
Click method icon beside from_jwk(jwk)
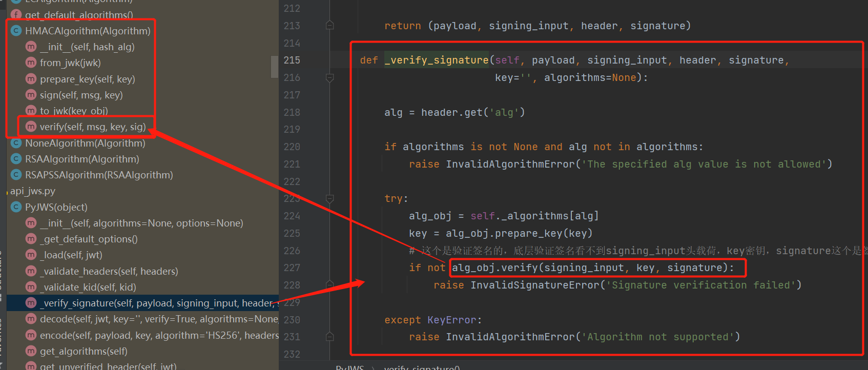click(31, 63)
